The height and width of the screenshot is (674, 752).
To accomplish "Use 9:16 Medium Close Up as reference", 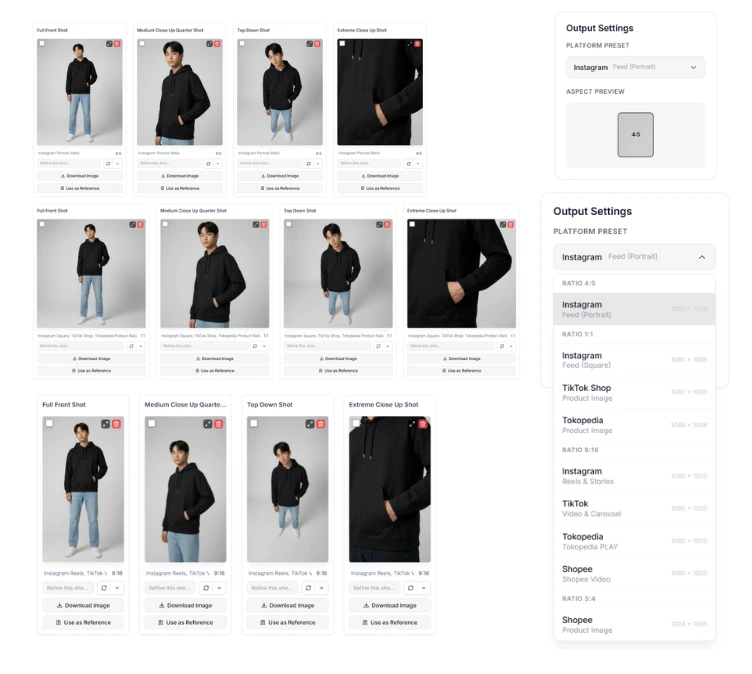I will tap(185, 622).
